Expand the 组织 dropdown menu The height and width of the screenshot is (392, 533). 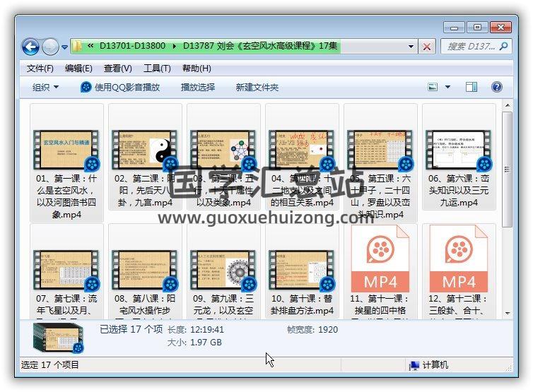(46, 87)
